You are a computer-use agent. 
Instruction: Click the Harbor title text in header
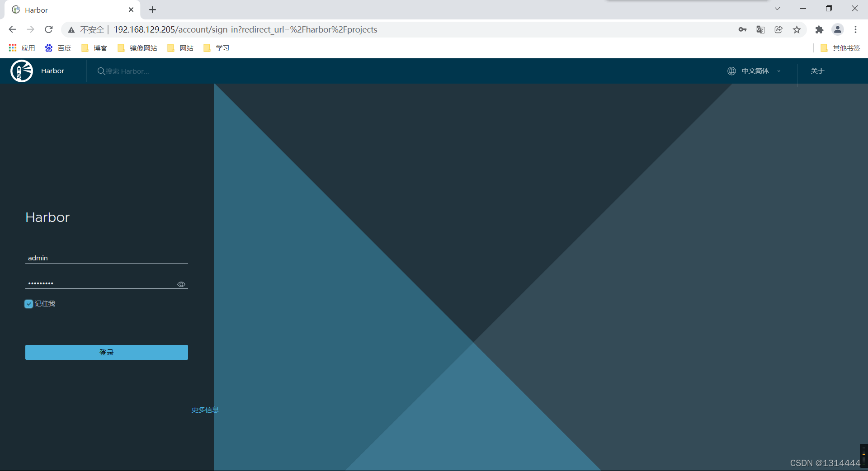click(52, 71)
